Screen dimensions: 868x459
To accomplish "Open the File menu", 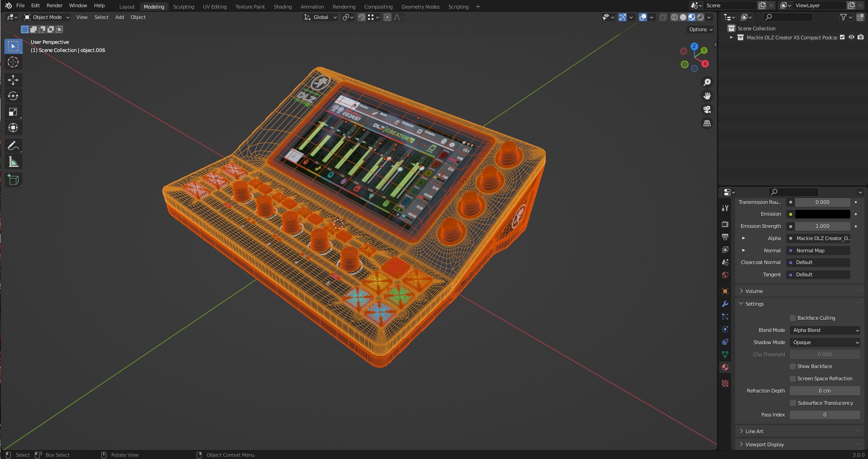I will pyautogui.click(x=20, y=5).
